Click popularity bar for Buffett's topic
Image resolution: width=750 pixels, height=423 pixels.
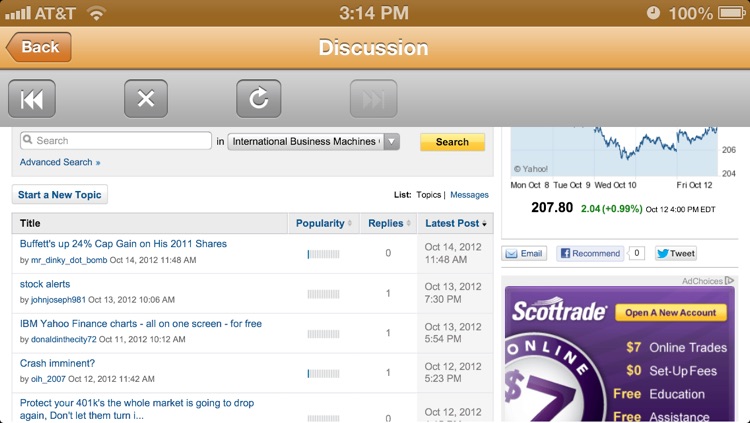pyautogui.click(x=323, y=254)
